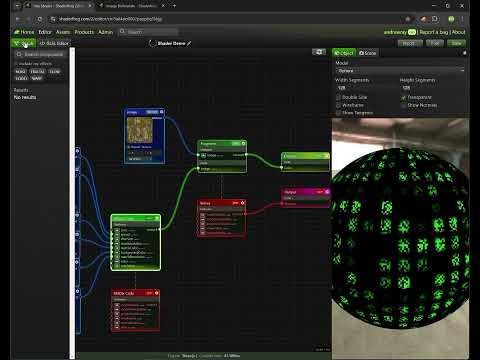Click the site search field
This screenshot has height=360, width=480.
[149, 32]
